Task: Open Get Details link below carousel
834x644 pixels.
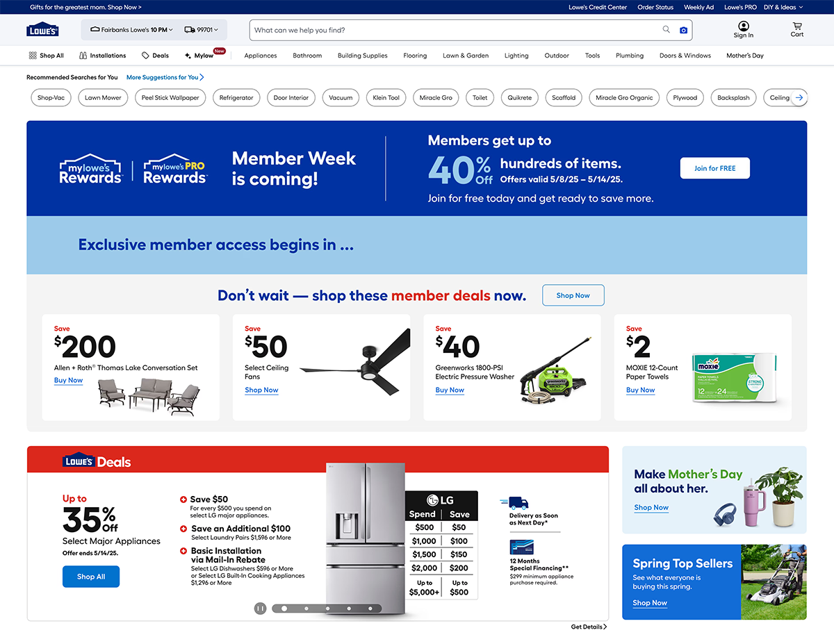Action: 589,627
